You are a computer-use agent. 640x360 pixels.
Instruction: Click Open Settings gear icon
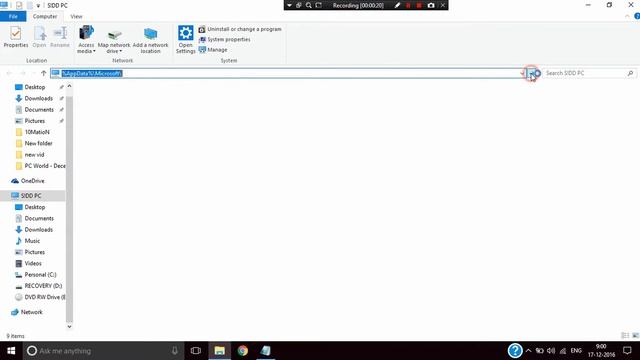(186, 33)
